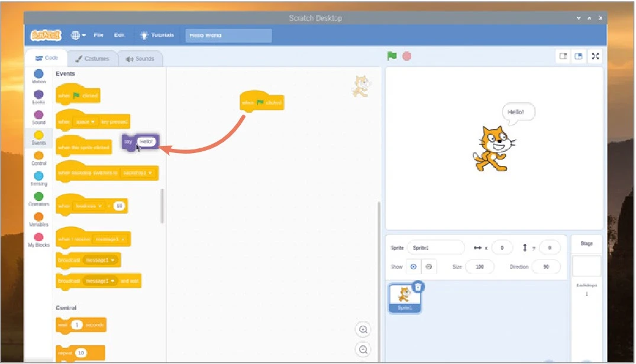Hide the sprite using the crossed-eye button
This screenshot has width=636, height=364.
429,266
